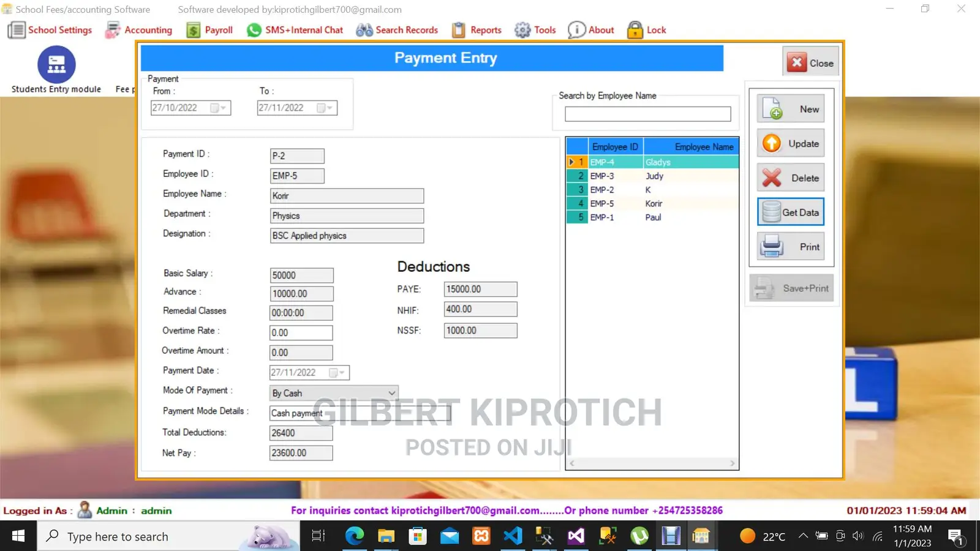Click the Get Data button
Viewport: 980px width, 551px height.
[791, 212]
